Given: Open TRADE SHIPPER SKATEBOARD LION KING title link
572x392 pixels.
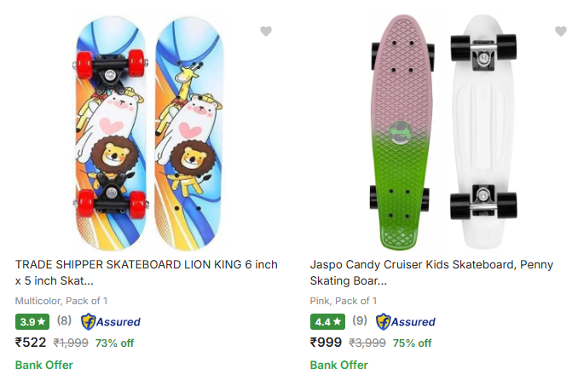Looking at the screenshot, I should tap(146, 273).
